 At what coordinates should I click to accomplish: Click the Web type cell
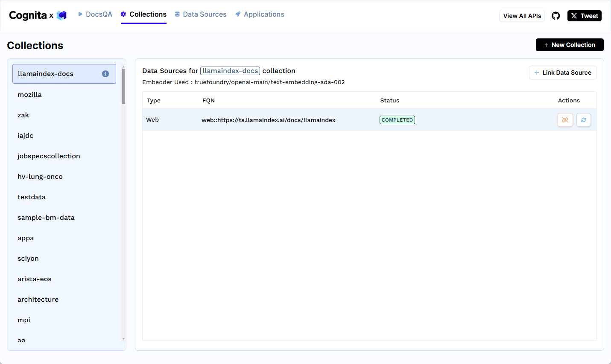coord(152,120)
